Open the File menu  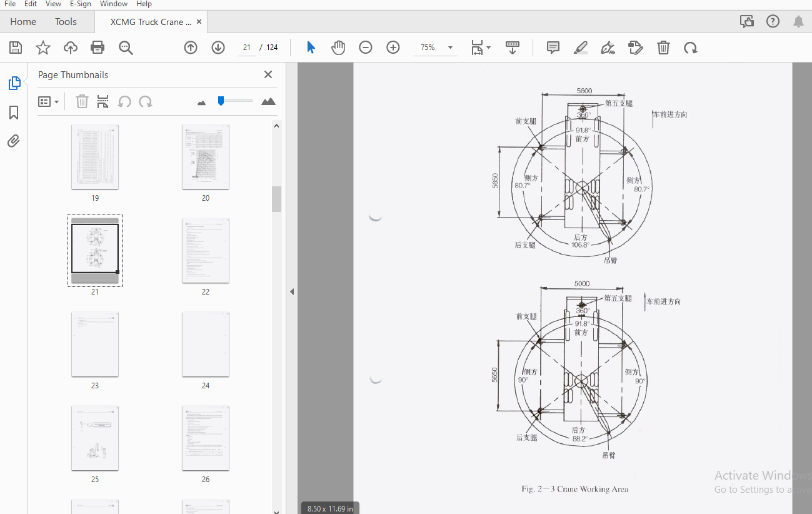(11, 4)
